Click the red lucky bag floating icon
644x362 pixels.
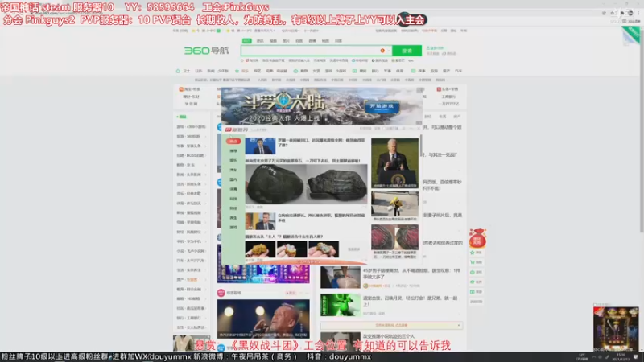[477, 238]
